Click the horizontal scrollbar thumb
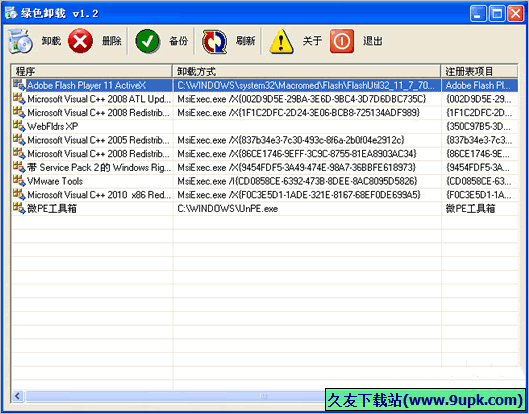Image resolution: width=529 pixels, height=414 pixels. (x=175, y=396)
